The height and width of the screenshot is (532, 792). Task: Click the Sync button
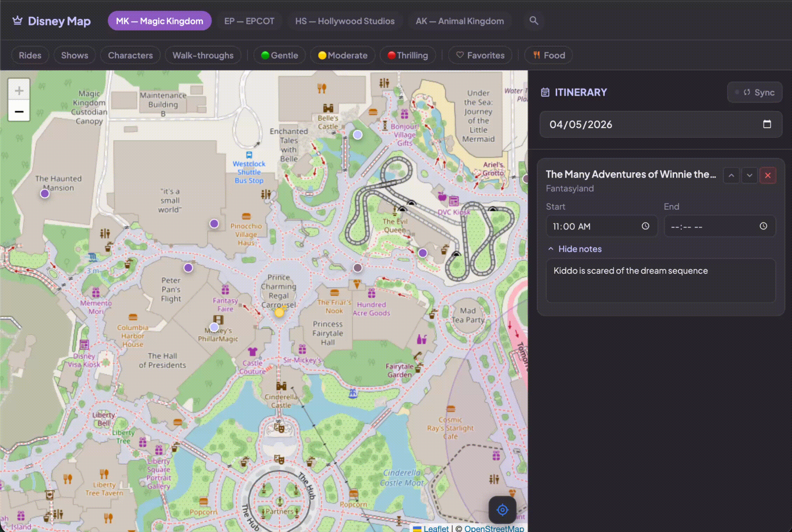pos(755,92)
